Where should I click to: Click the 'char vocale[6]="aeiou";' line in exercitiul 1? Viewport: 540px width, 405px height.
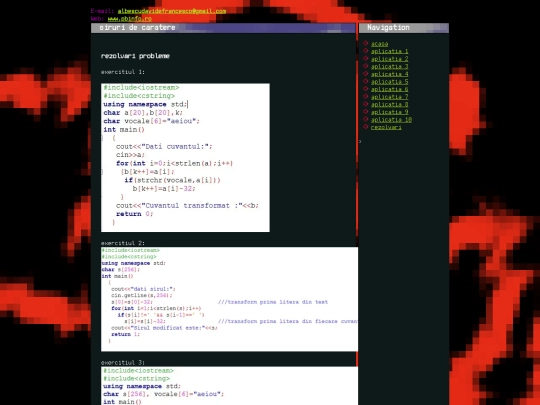tap(151, 121)
